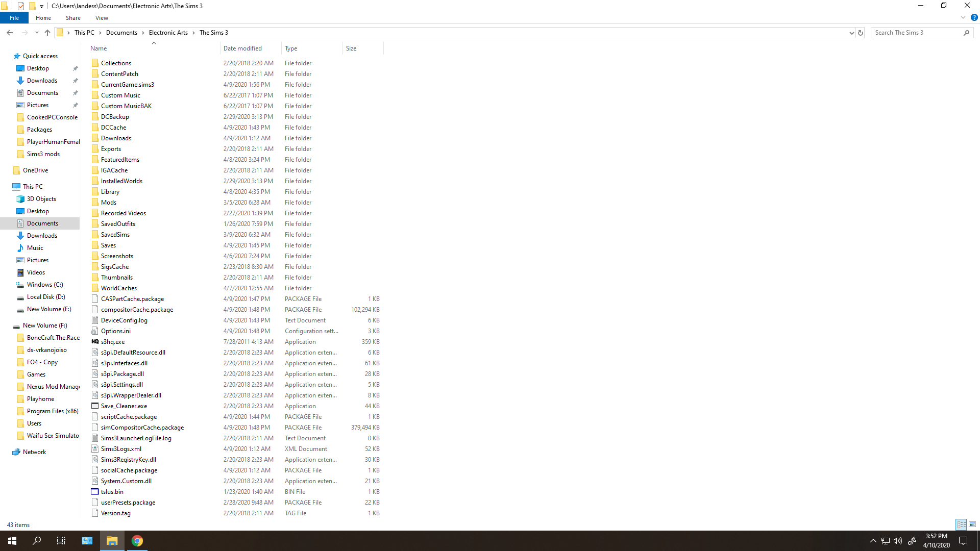The width and height of the screenshot is (980, 551).
Task: Click Electronic Arts in the breadcrumb path
Action: click(168, 33)
